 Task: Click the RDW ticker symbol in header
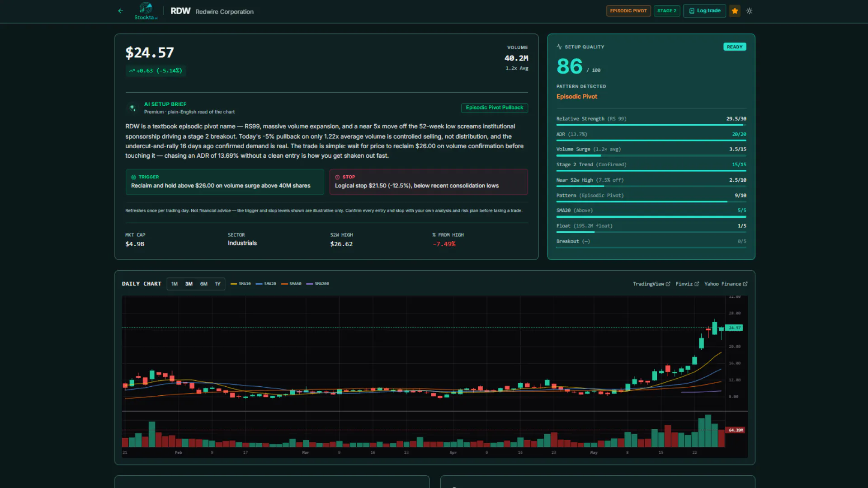pos(180,11)
